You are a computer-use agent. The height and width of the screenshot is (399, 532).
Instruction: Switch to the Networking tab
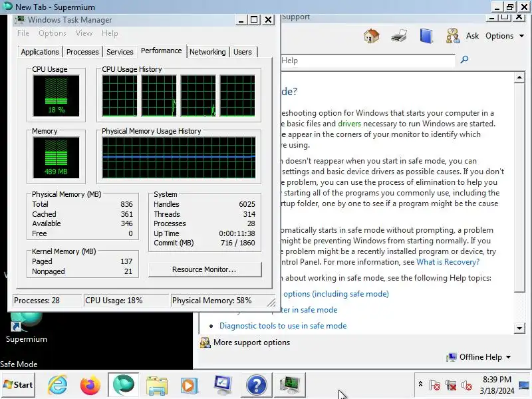[207, 52]
